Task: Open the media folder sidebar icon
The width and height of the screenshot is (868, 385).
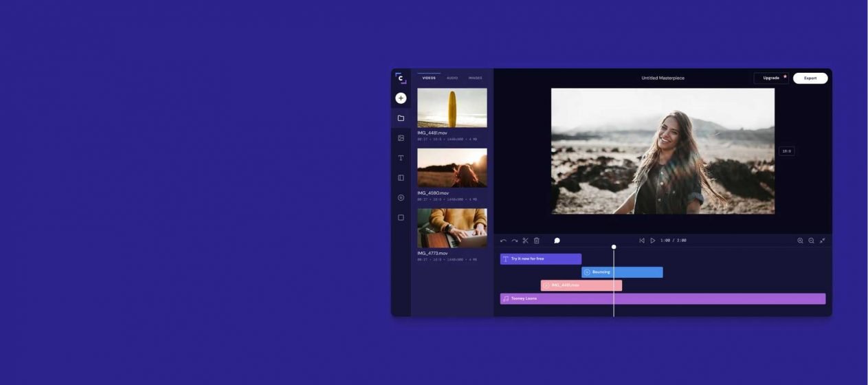Action: 401,118
